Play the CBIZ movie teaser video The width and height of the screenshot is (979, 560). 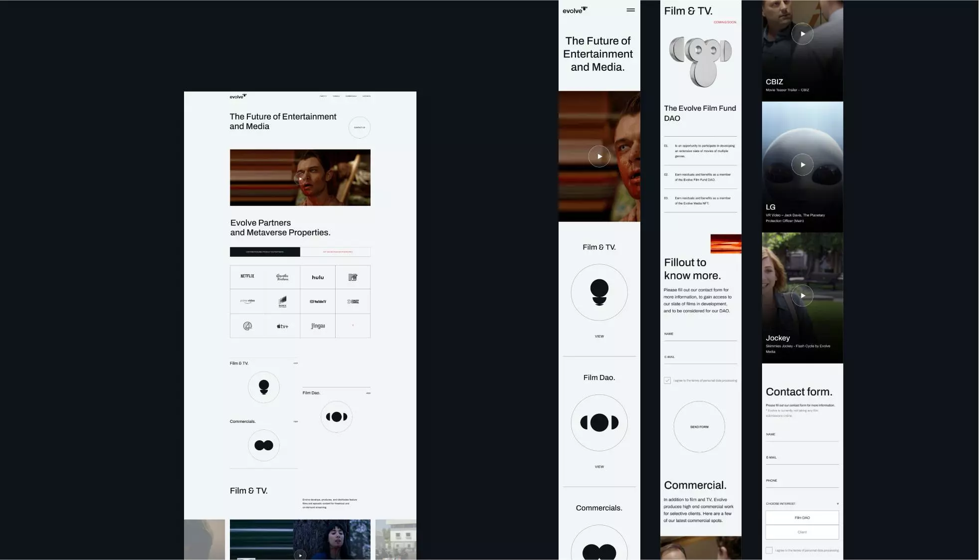802,34
